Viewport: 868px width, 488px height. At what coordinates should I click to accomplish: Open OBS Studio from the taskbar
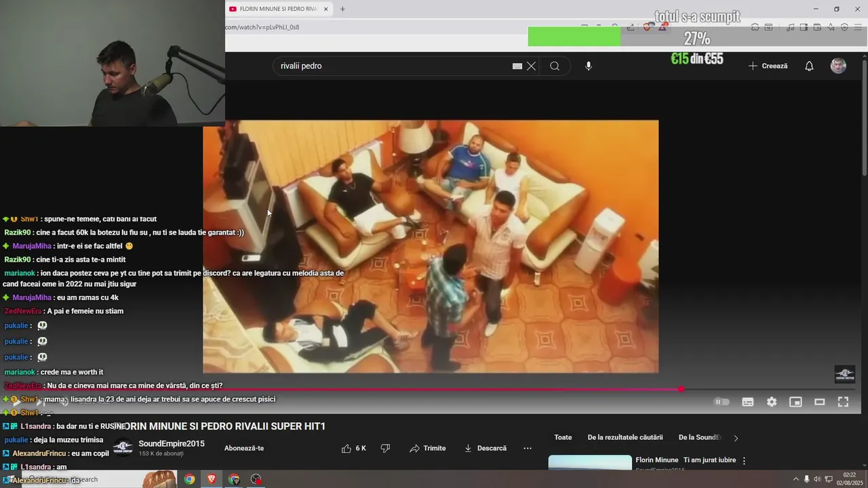256,479
